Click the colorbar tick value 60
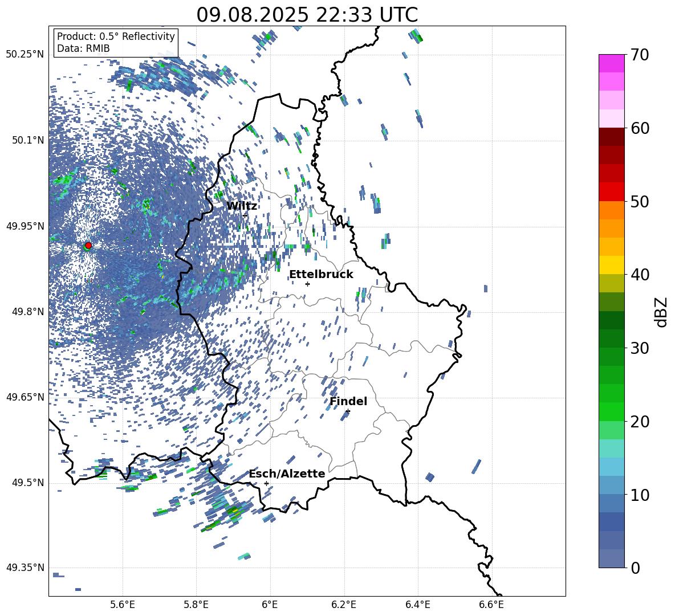 coord(640,128)
